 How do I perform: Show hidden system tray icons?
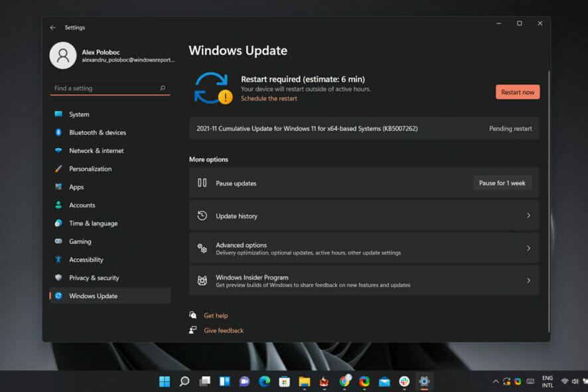495,381
